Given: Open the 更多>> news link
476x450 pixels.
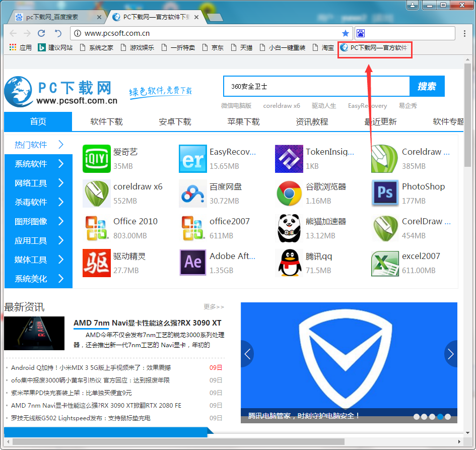Looking at the screenshot, I should click(214, 307).
